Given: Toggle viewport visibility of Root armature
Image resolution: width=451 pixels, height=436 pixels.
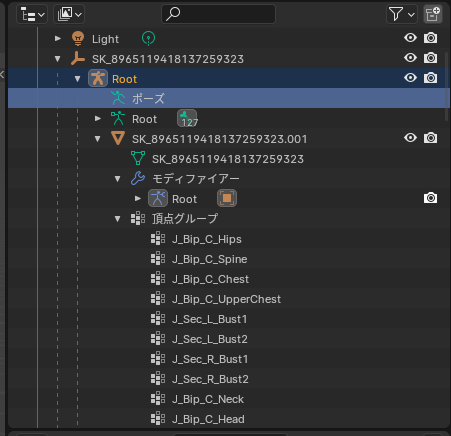Looking at the screenshot, I should click(x=410, y=78).
